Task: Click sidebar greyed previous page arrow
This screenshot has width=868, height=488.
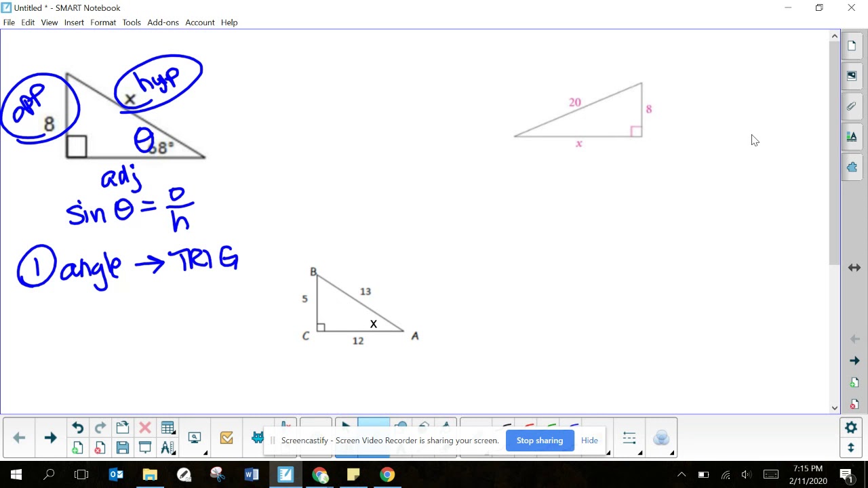Action: pos(854,339)
